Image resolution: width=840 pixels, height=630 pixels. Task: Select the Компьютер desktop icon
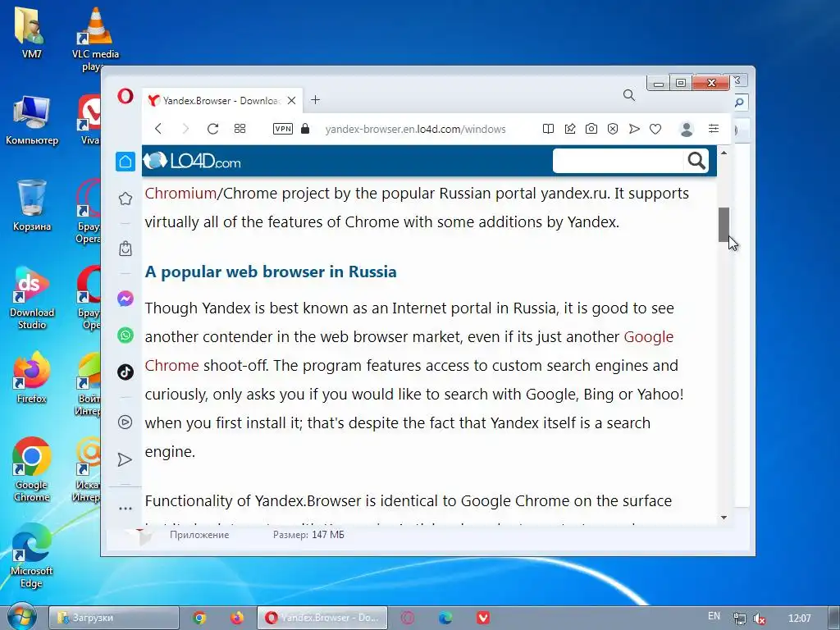coord(32,120)
